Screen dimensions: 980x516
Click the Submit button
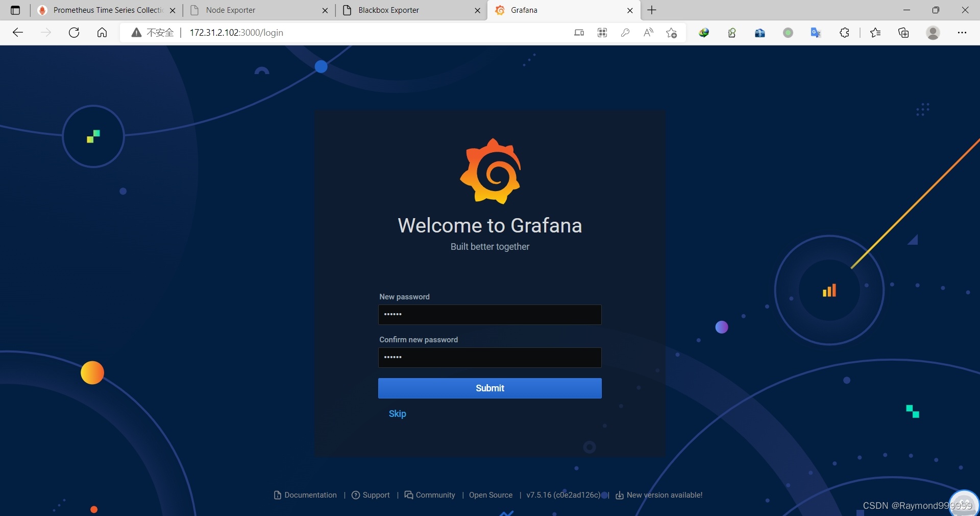pyautogui.click(x=489, y=388)
